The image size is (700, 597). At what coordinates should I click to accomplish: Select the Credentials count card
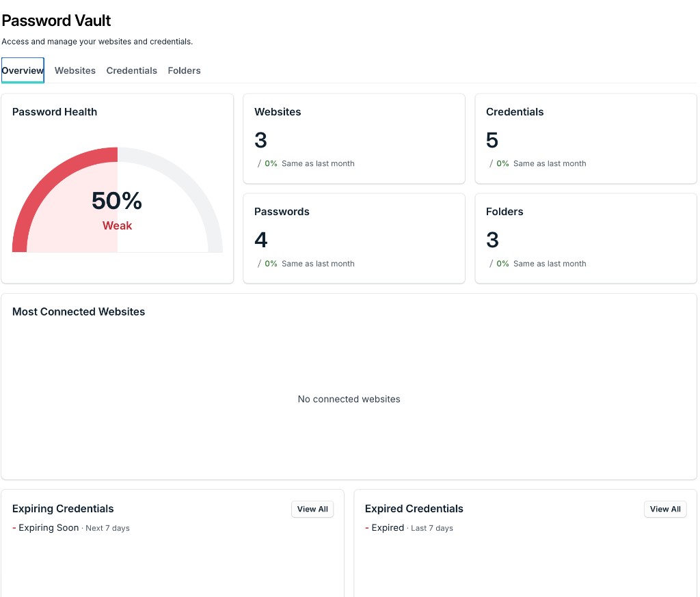[586, 138]
